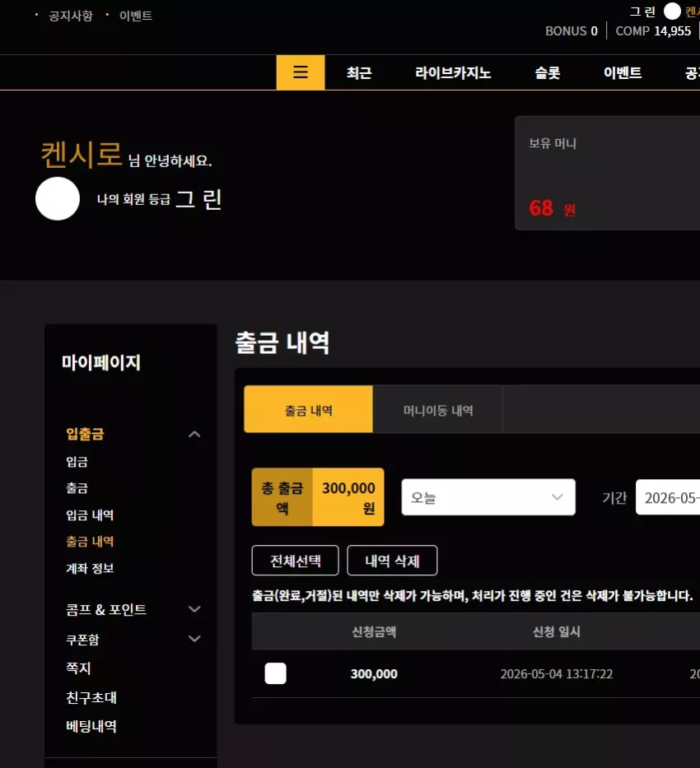
Task: Open 입금 내역 in the sidebar
Action: point(90,514)
